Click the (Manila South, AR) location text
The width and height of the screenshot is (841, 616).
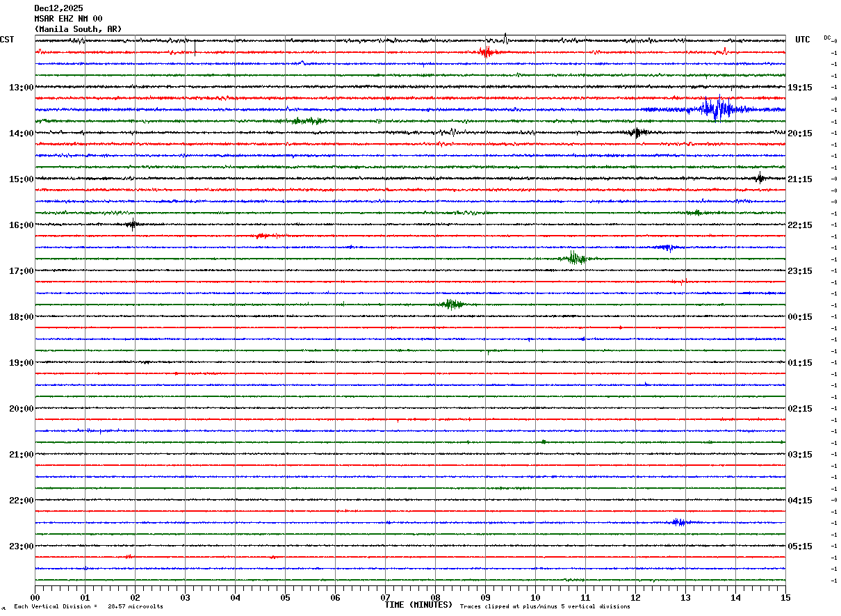pos(78,29)
